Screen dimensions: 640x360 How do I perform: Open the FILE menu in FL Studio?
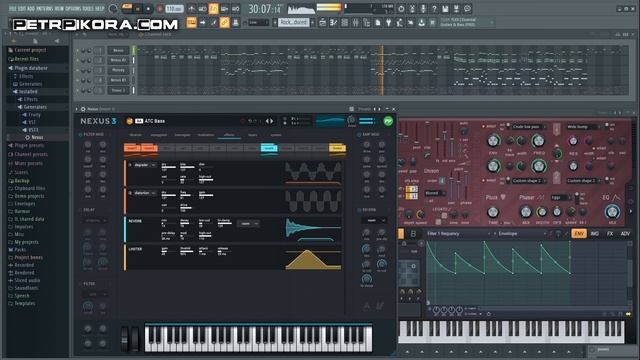pyautogui.click(x=12, y=8)
